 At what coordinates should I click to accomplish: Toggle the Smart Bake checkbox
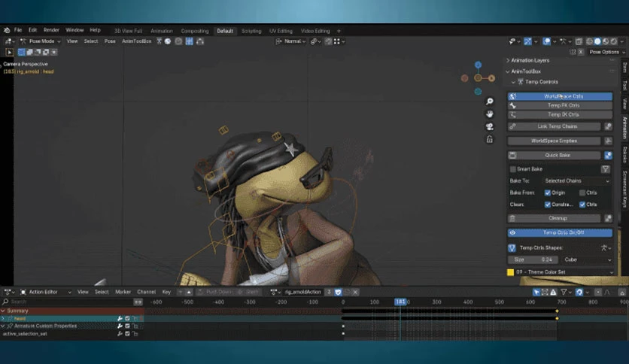512,169
